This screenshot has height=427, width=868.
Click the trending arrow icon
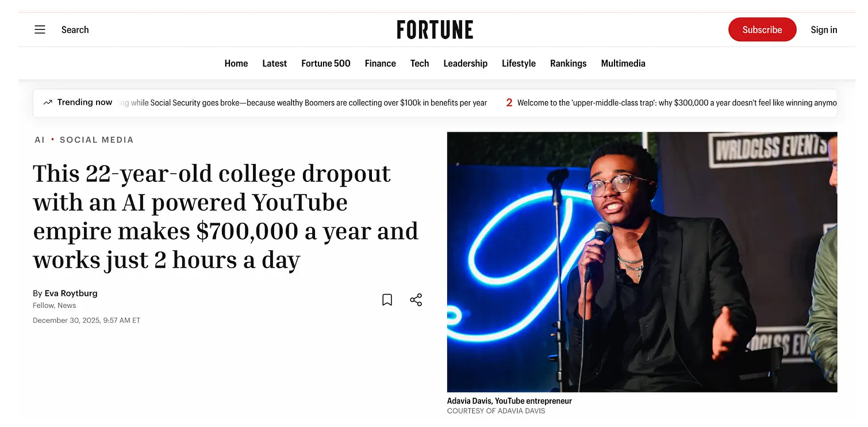click(x=48, y=102)
